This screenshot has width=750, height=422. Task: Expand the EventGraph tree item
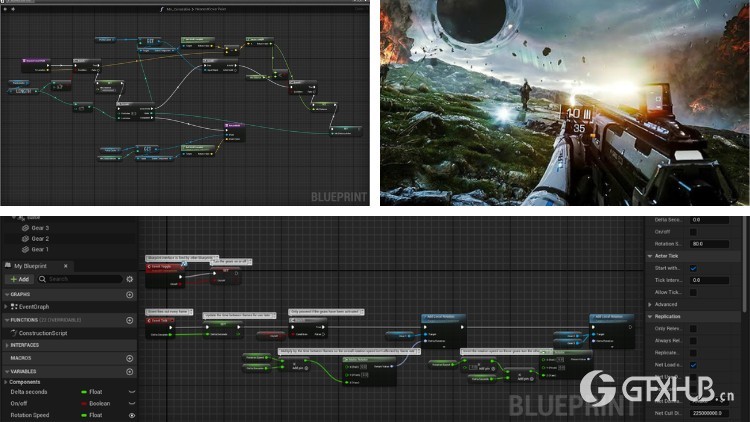click(6, 307)
